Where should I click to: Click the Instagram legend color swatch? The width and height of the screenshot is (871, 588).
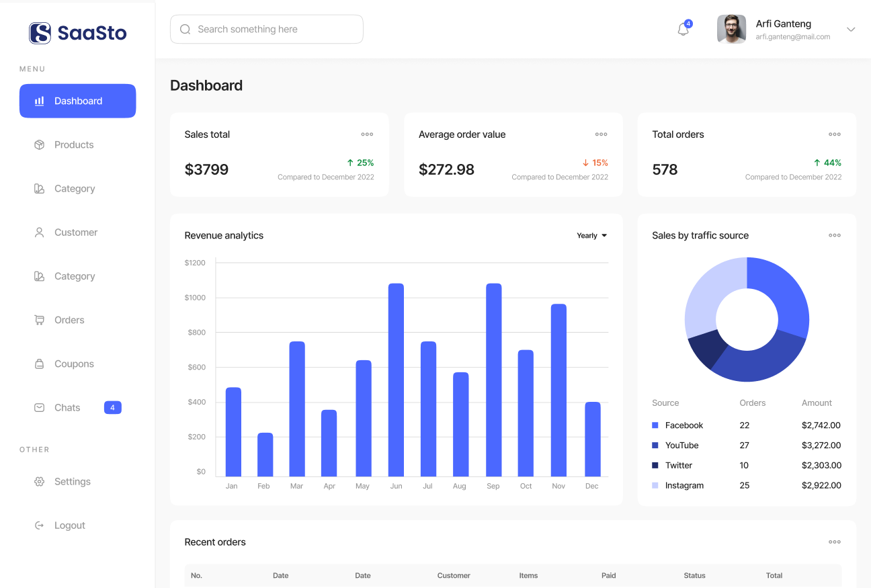[x=655, y=485]
